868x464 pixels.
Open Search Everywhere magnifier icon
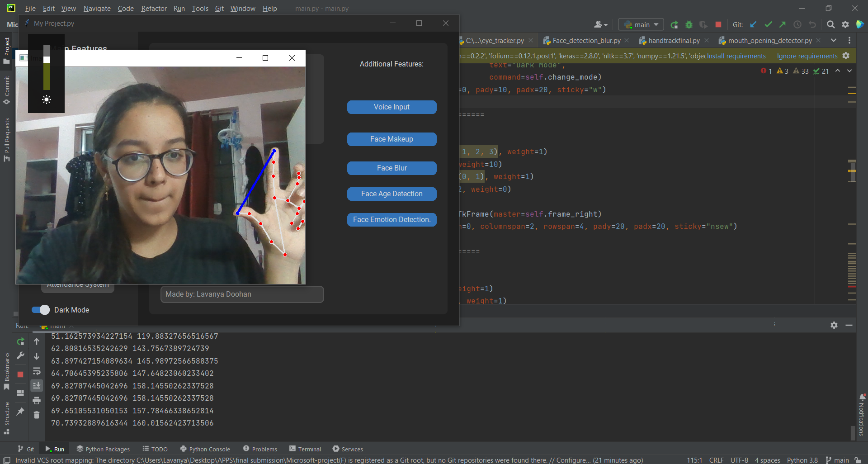(x=831, y=24)
